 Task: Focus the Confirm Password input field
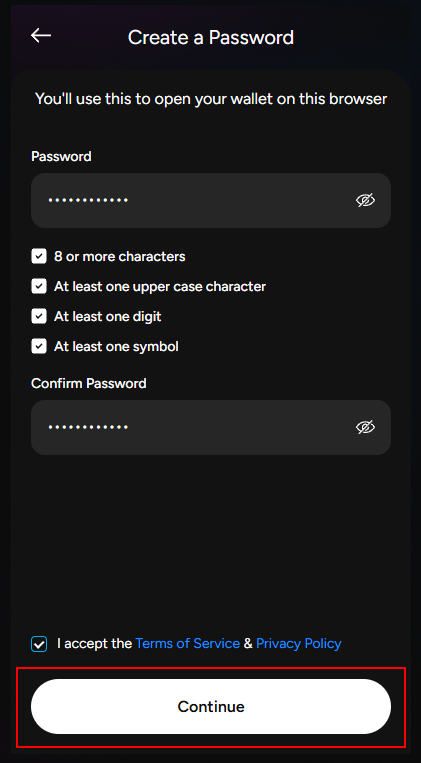click(211, 427)
